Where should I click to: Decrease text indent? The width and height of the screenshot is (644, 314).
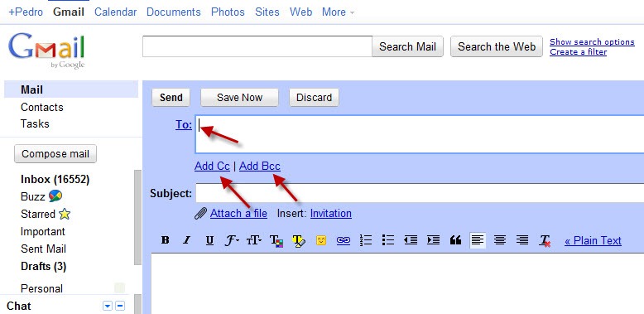(411, 240)
